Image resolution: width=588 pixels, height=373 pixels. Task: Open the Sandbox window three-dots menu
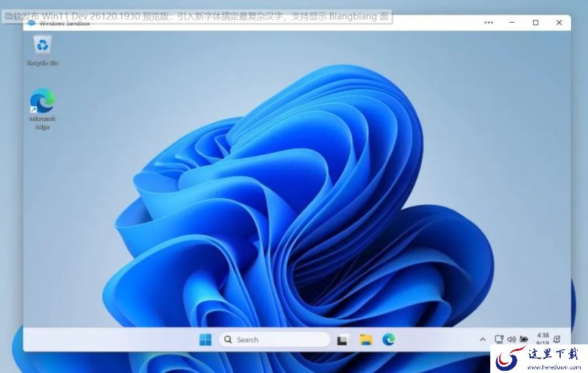489,23
